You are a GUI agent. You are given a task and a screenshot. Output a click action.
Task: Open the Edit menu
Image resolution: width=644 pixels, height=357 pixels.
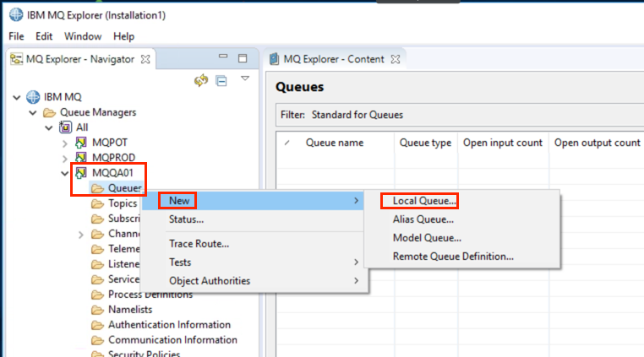coord(44,36)
